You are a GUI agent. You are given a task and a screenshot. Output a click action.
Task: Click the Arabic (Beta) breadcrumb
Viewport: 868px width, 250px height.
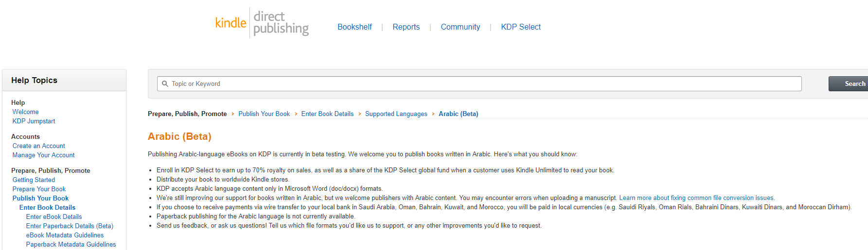pyautogui.click(x=458, y=114)
